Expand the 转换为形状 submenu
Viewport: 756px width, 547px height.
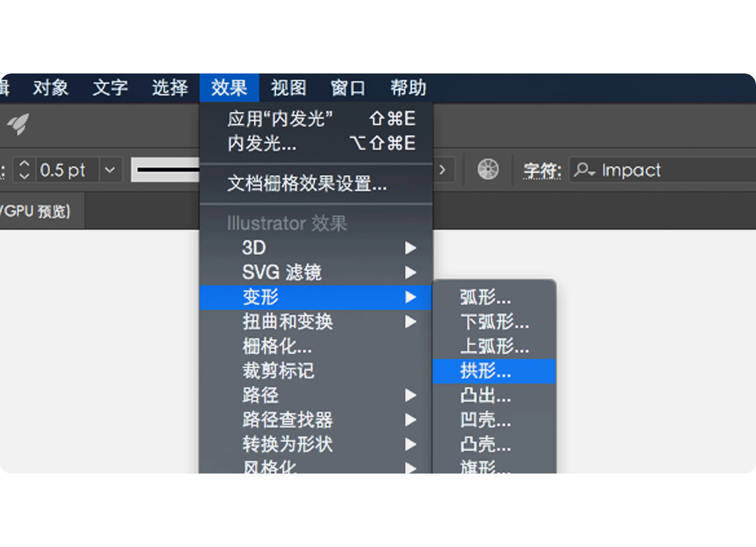click(316, 444)
